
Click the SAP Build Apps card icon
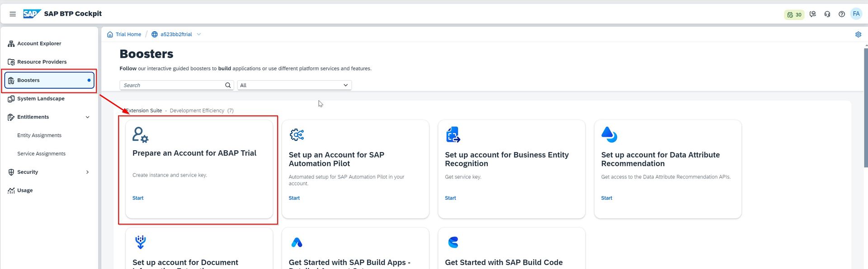(x=297, y=242)
